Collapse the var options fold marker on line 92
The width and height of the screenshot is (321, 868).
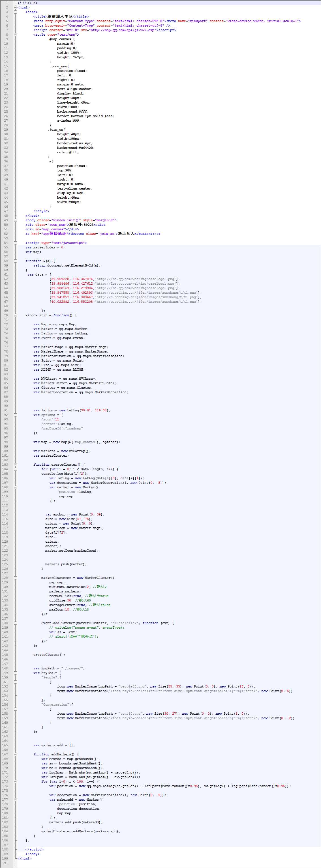(15, 415)
